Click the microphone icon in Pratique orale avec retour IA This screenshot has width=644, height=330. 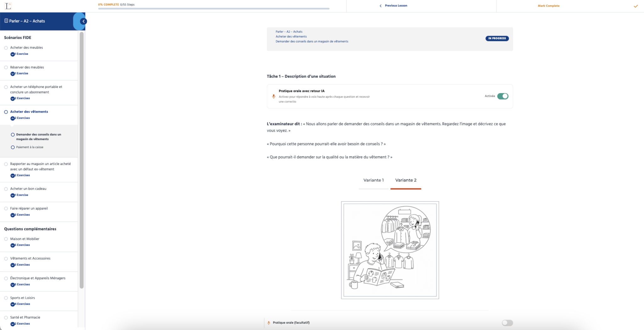click(274, 96)
